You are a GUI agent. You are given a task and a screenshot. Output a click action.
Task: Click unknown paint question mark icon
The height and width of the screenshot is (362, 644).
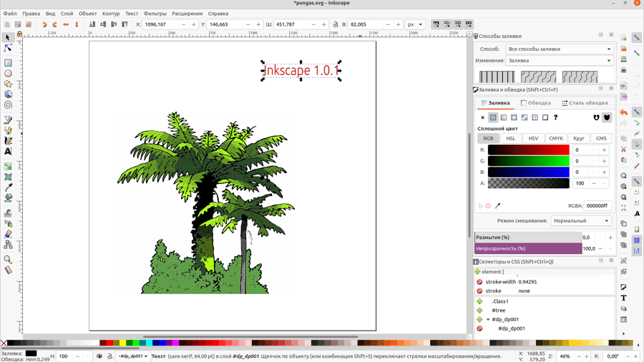[556, 117]
